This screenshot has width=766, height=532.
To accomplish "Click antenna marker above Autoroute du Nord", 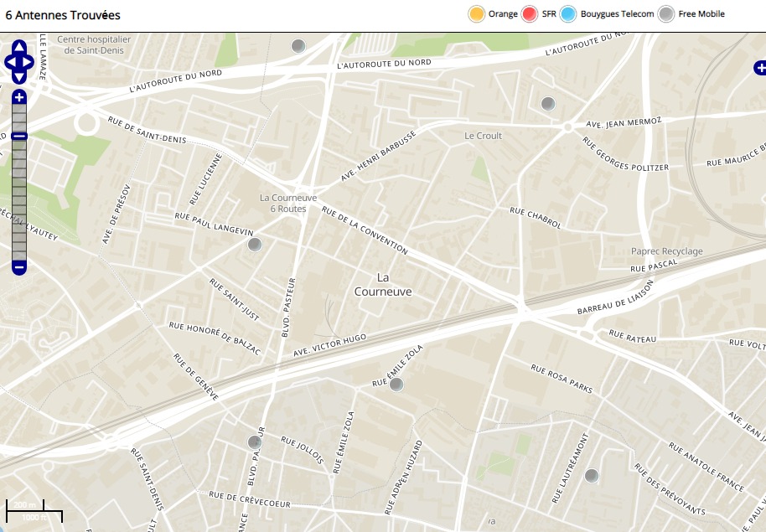I will (298, 46).
